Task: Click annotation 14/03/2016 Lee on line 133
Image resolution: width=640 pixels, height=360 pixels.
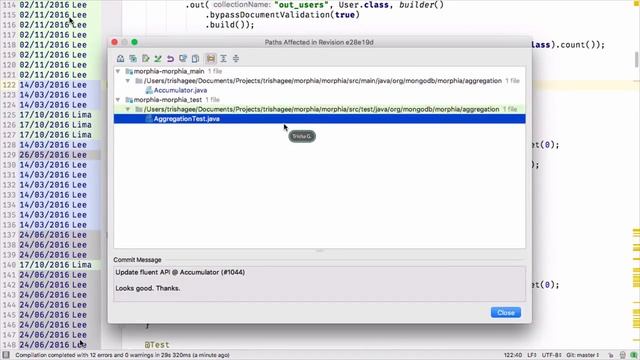Action: point(53,195)
